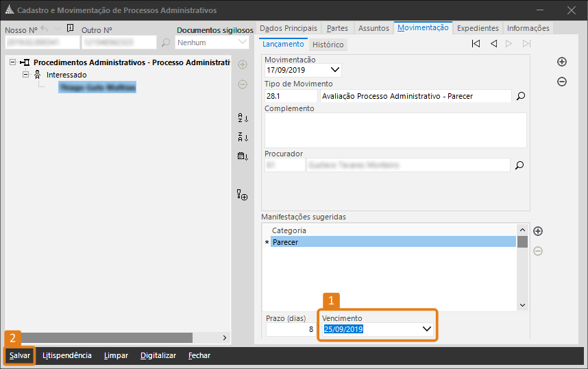588x369 pixels.
Task: Click the add movement plus icon top right
Action: pos(562,62)
